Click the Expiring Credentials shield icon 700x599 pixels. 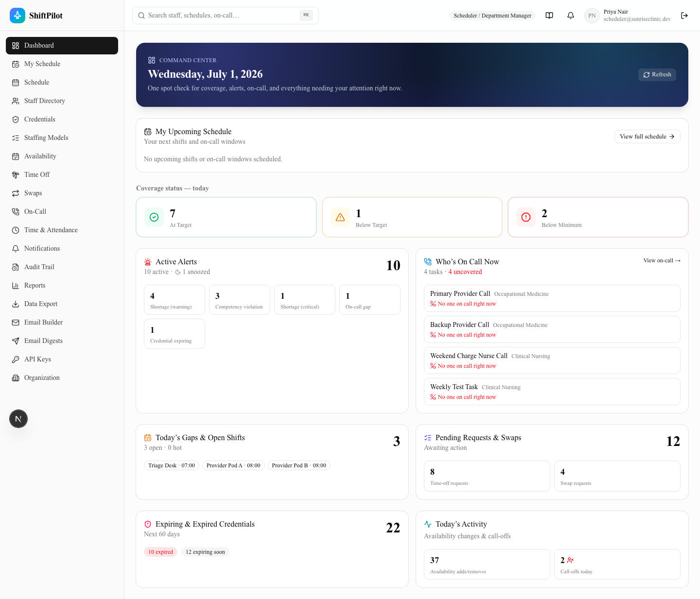tap(148, 524)
